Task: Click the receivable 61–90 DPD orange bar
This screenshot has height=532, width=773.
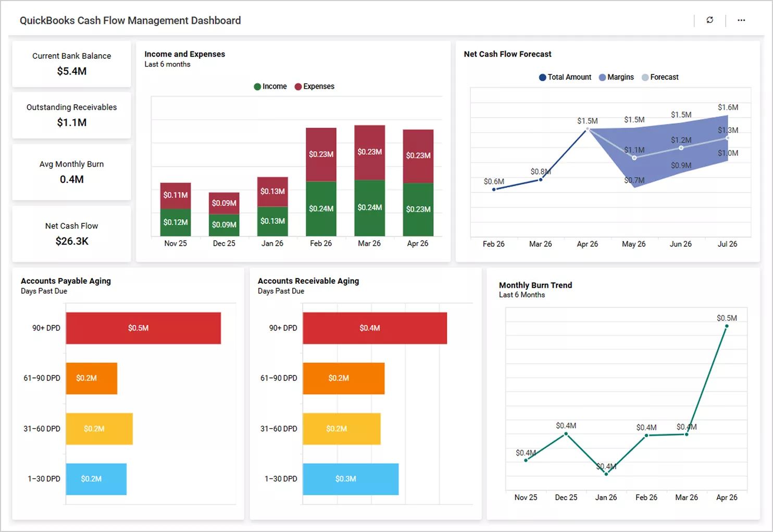Action: coord(344,378)
